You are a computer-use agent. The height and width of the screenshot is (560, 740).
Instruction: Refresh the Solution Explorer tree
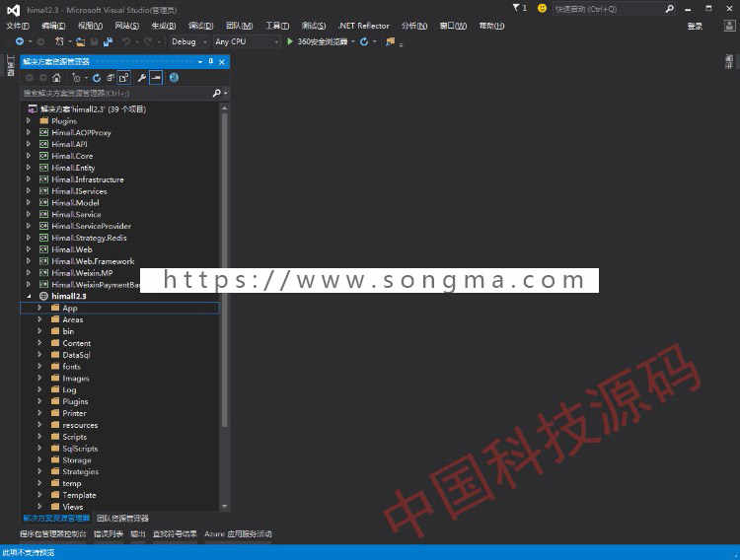pos(97,78)
